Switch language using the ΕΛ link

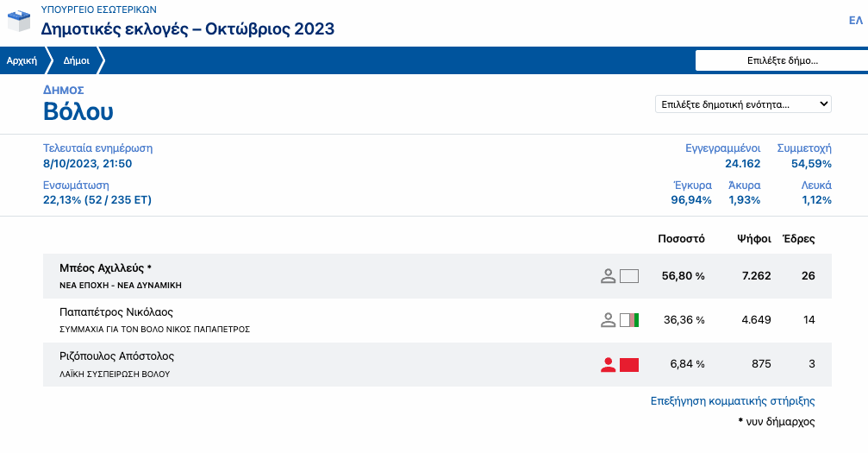click(x=855, y=20)
